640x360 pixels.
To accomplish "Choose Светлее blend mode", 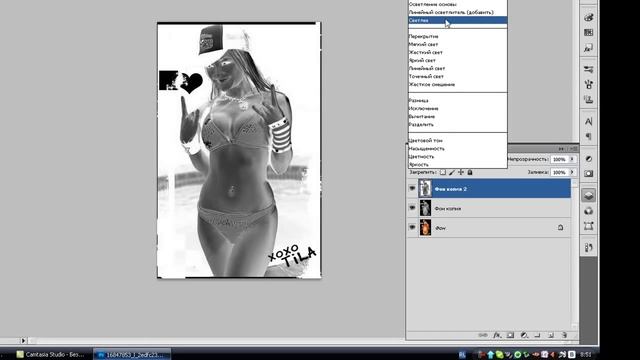I will [458, 20].
